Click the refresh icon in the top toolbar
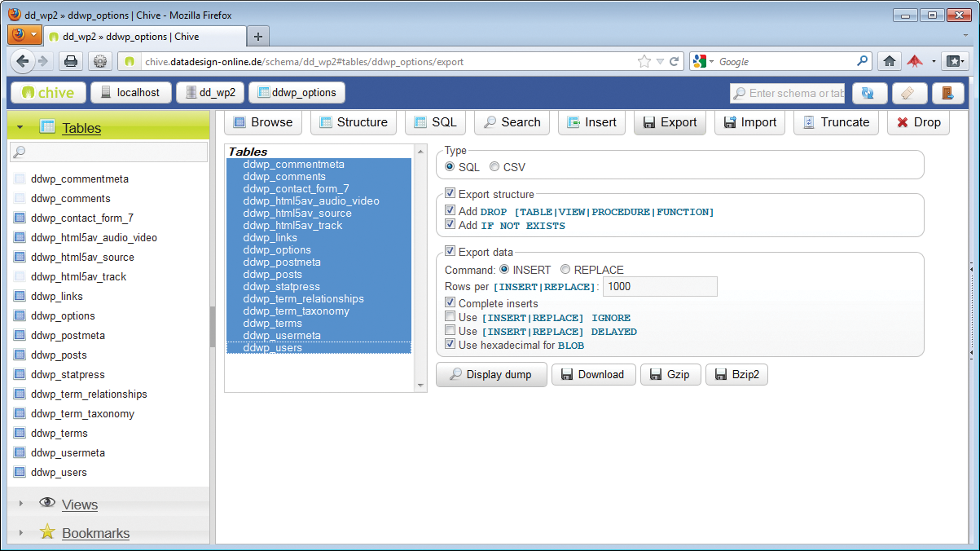Viewport: 980px width, 551px height. tap(869, 93)
